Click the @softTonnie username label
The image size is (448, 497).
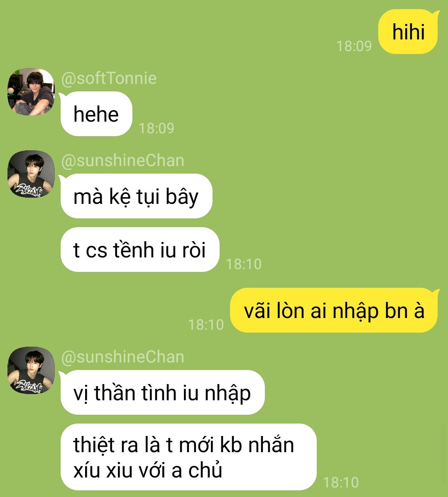(109, 78)
